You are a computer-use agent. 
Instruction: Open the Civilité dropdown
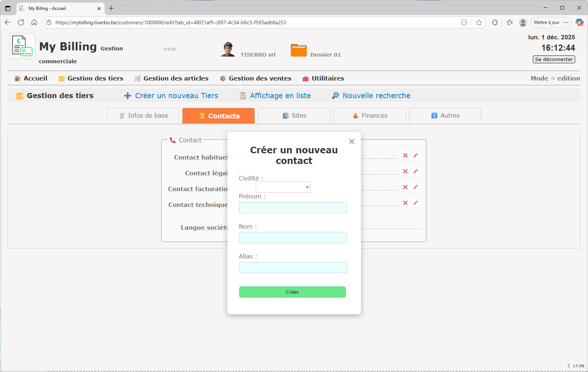282,187
